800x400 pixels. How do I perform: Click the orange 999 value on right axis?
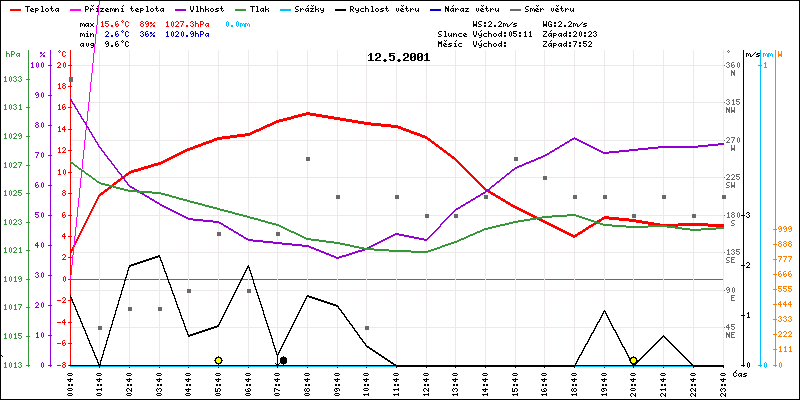pyautogui.click(x=785, y=229)
